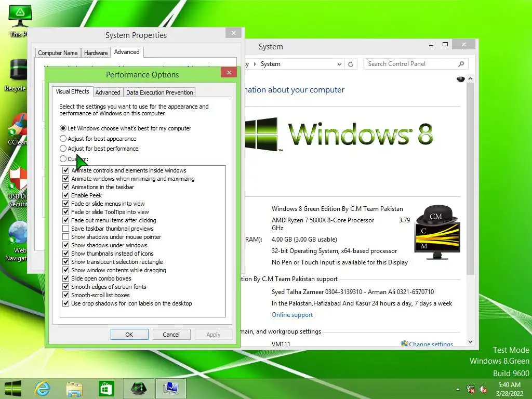The height and width of the screenshot is (399, 532).
Task: Uncheck Animate controls and elements inside windows
Action: click(x=66, y=170)
